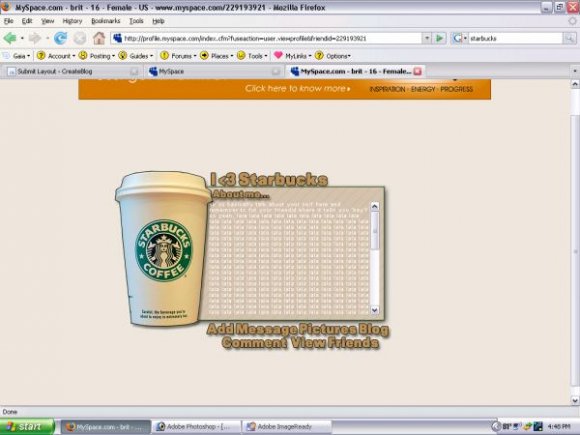Expand the Guides toolbar dropdown
Viewport: 580px width, 435px height.
point(136,56)
